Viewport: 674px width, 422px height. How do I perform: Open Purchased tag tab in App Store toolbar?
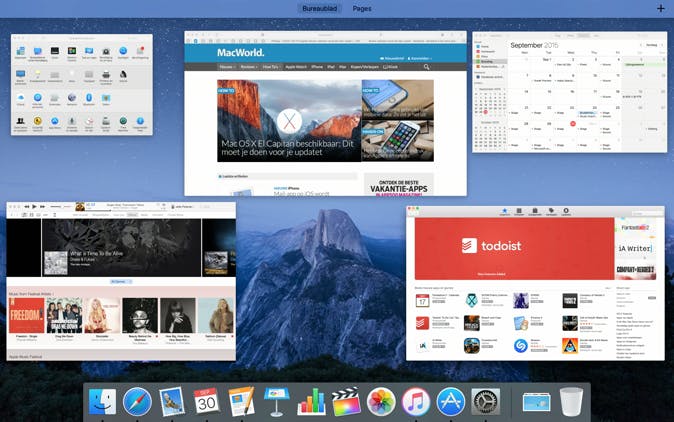click(551, 211)
